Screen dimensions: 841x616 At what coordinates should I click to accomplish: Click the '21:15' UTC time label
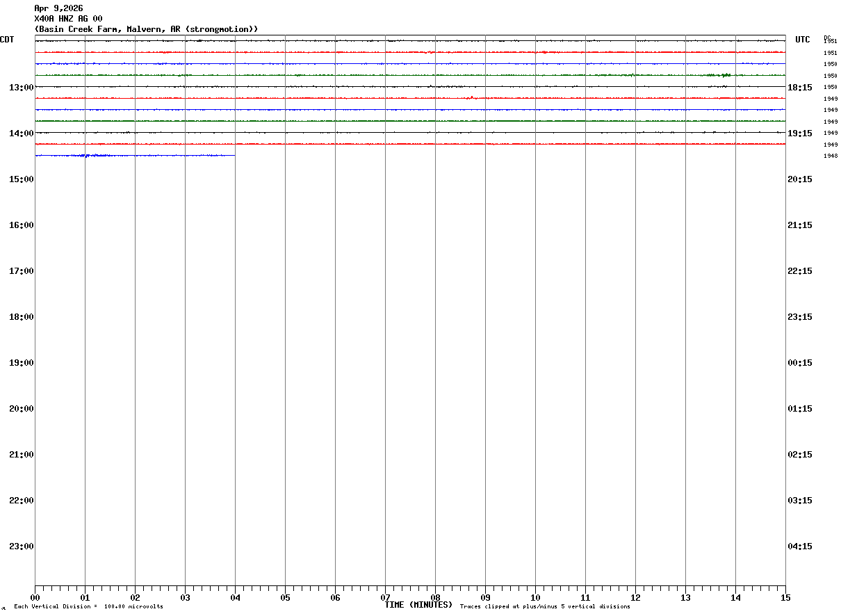pos(800,225)
